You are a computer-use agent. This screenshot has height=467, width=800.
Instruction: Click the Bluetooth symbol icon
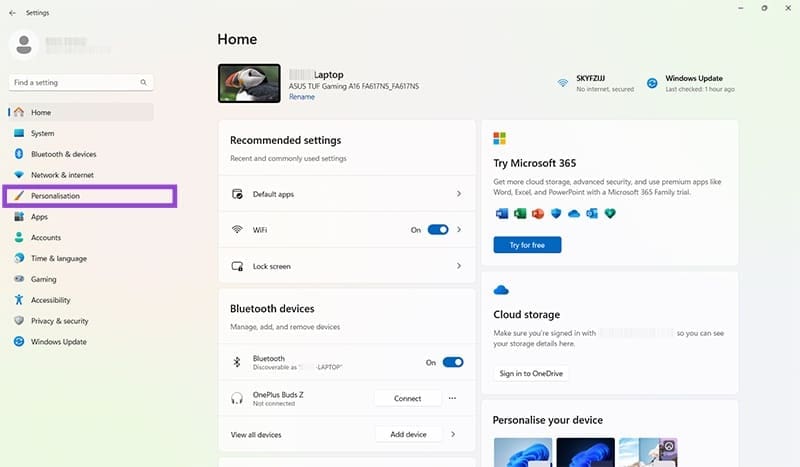tap(237, 362)
